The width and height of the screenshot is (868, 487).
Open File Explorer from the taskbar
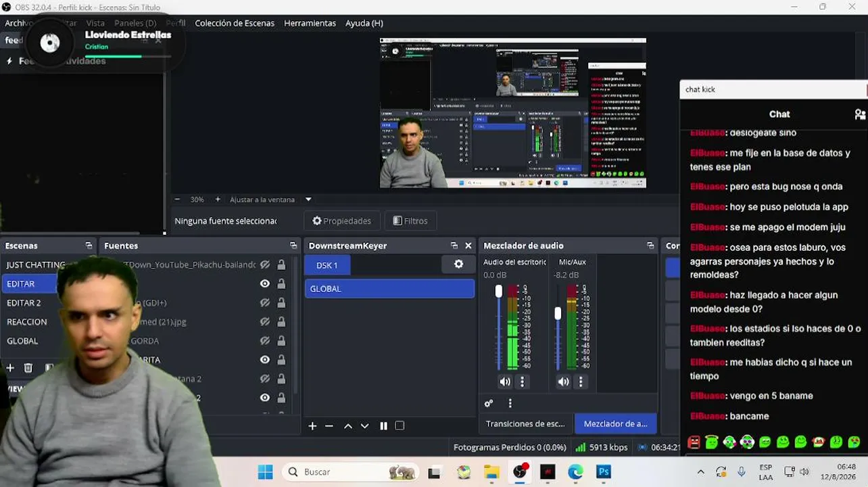point(491,472)
